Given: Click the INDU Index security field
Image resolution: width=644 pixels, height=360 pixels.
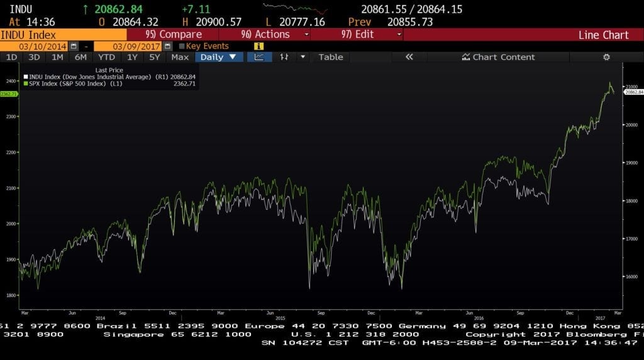Looking at the screenshot, I should click(x=64, y=35).
